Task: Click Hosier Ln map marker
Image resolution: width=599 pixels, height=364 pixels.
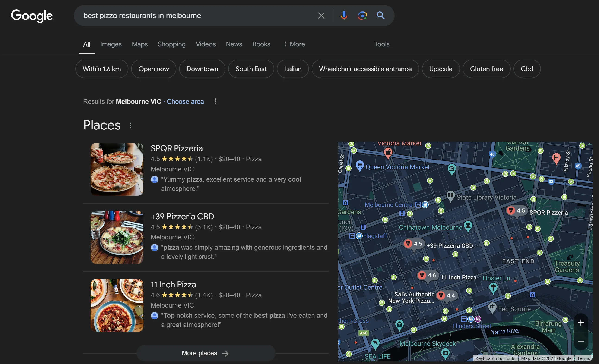Action: [493, 288]
